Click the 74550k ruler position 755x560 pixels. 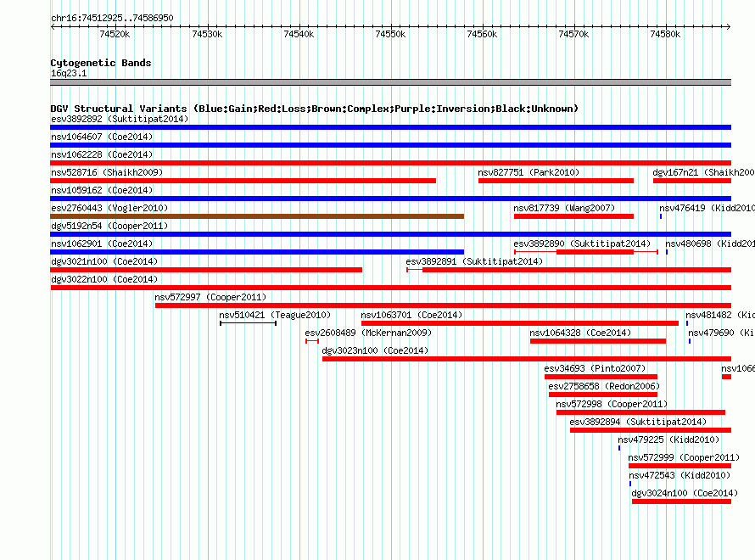tap(390, 34)
